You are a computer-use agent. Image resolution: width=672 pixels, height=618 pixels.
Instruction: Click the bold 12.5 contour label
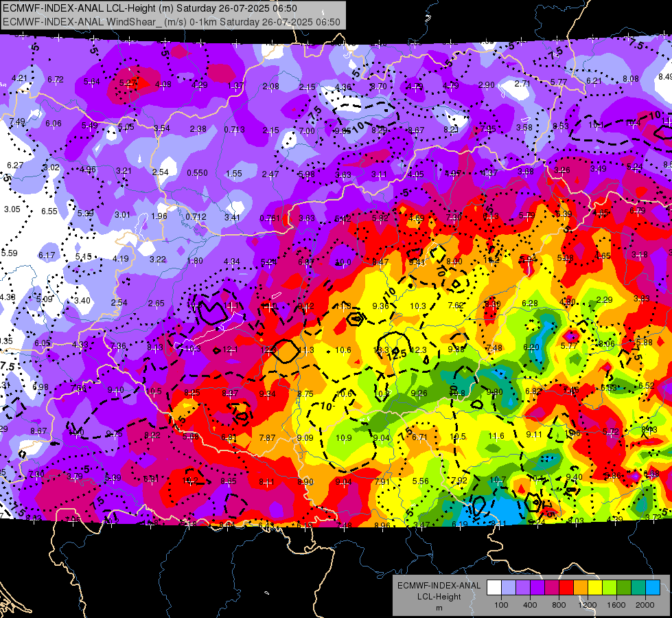(x=397, y=355)
